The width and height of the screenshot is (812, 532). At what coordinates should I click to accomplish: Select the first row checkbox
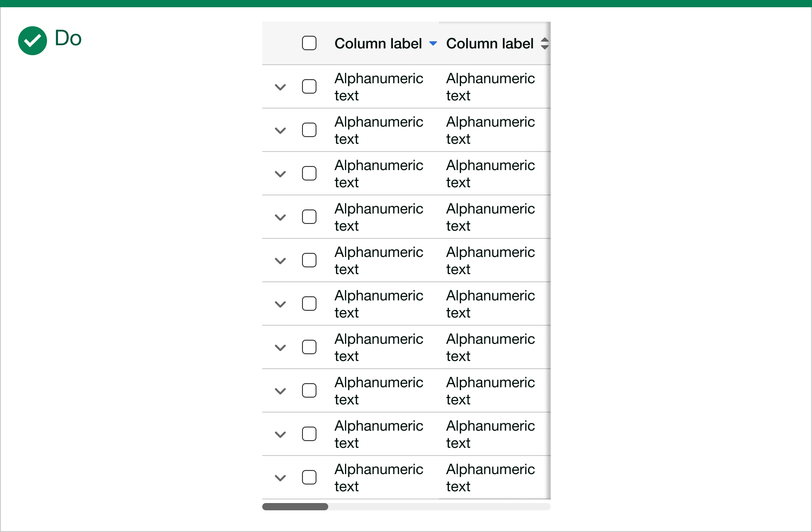coord(309,86)
